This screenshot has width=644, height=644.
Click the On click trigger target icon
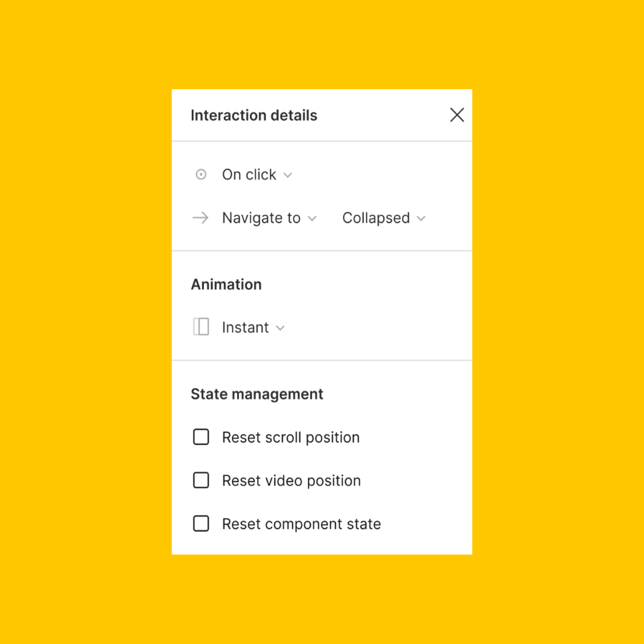201,174
